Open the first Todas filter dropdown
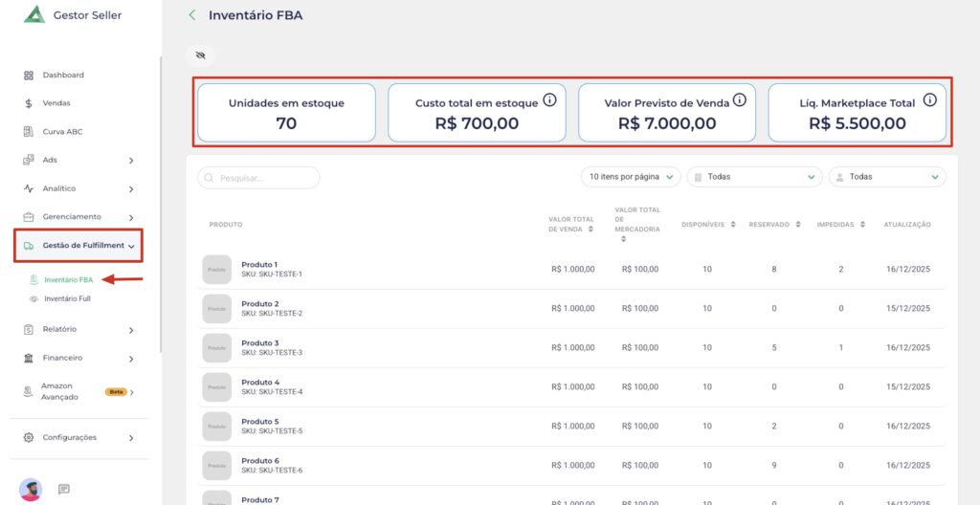Viewport: 980px width, 505px height. [754, 177]
